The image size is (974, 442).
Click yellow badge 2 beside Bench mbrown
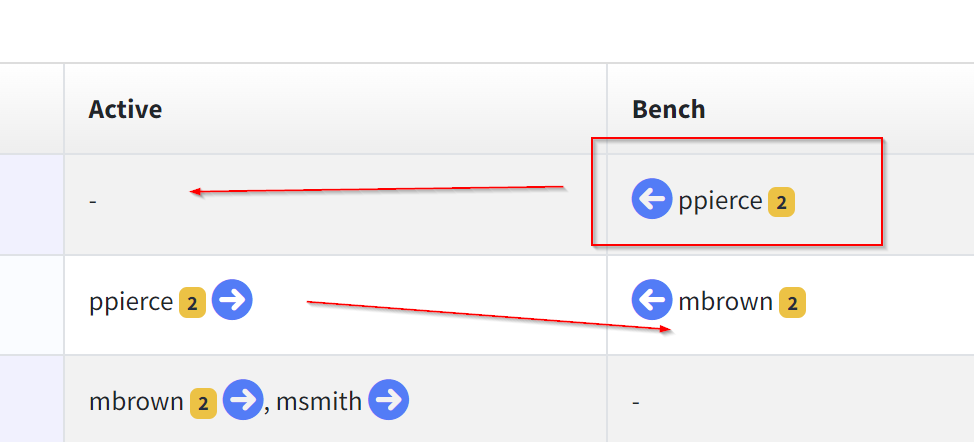pos(792,304)
